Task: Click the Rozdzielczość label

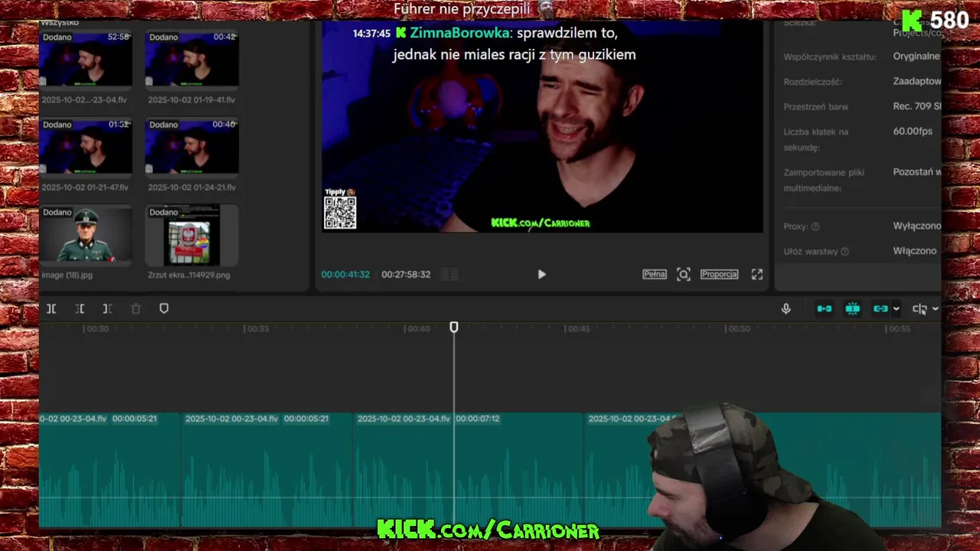Action: pyautogui.click(x=812, y=81)
